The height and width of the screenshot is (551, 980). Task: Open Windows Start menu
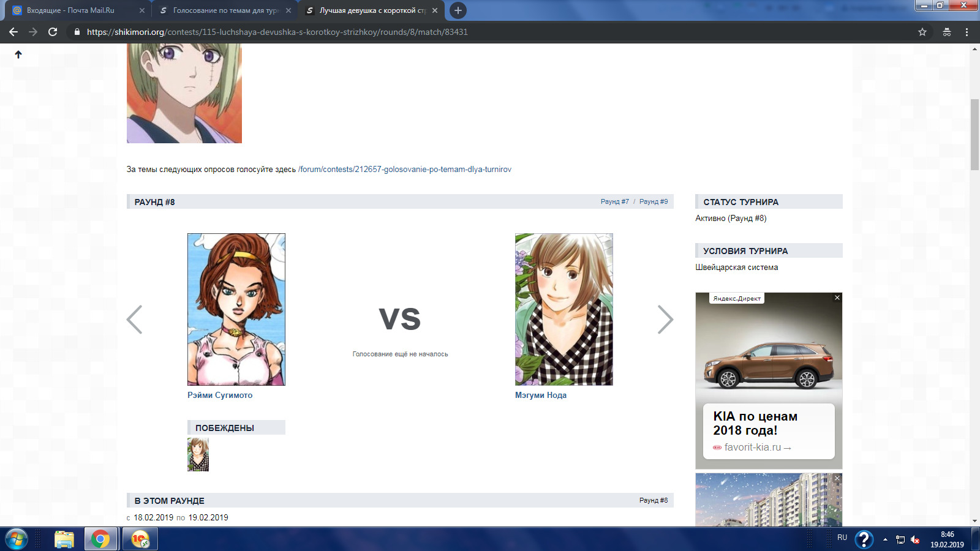coord(17,539)
